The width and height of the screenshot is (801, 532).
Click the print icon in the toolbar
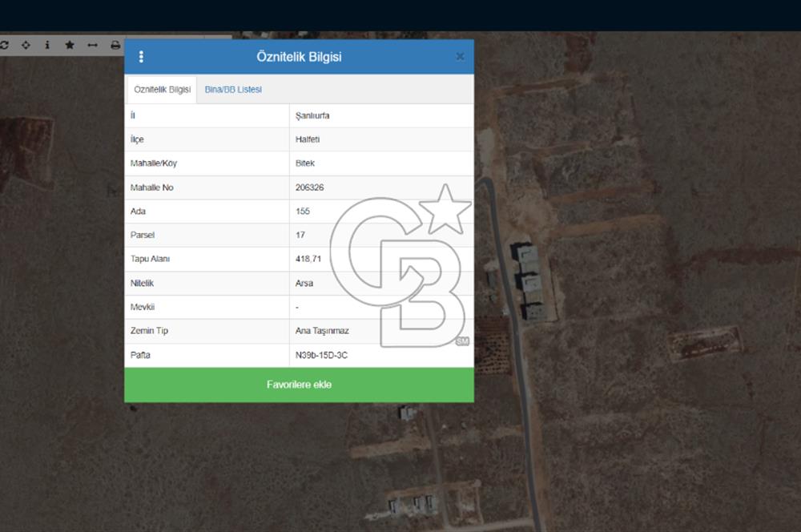pos(115,45)
